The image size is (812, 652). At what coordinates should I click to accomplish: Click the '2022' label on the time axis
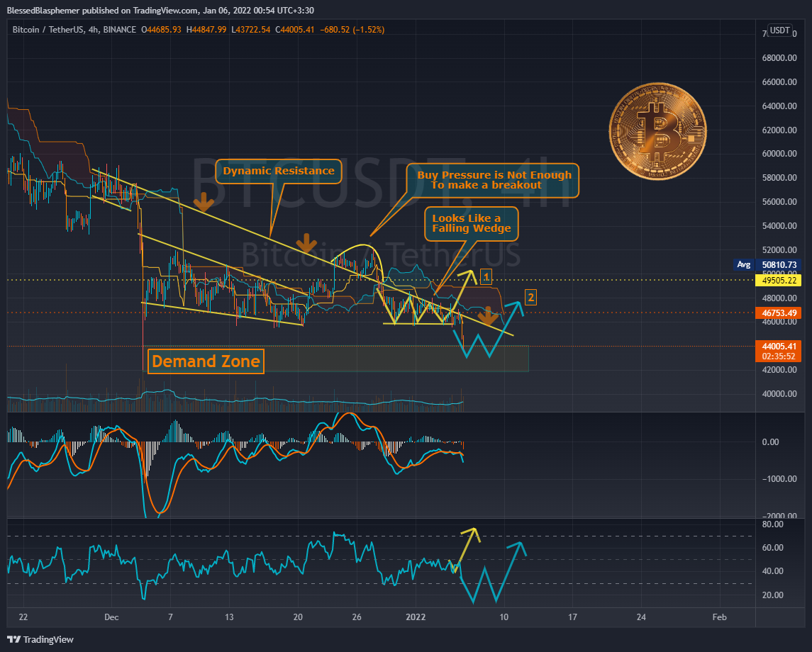click(x=416, y=617)
